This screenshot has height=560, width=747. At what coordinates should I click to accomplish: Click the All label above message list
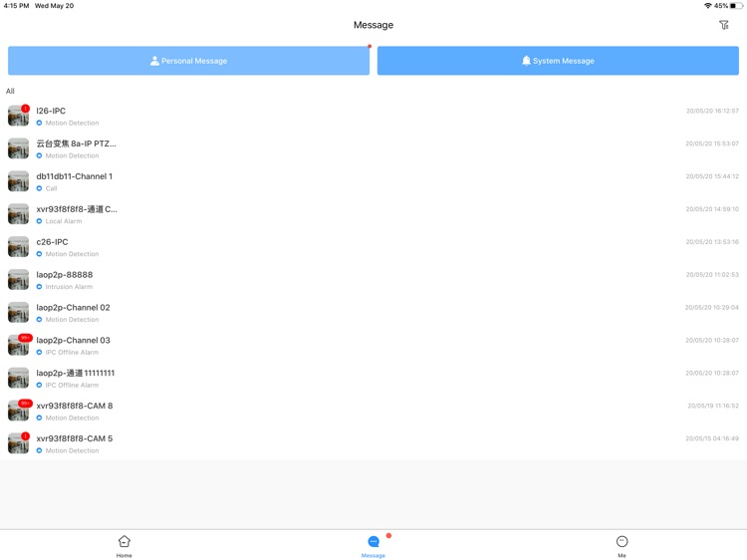click(10, 91)
